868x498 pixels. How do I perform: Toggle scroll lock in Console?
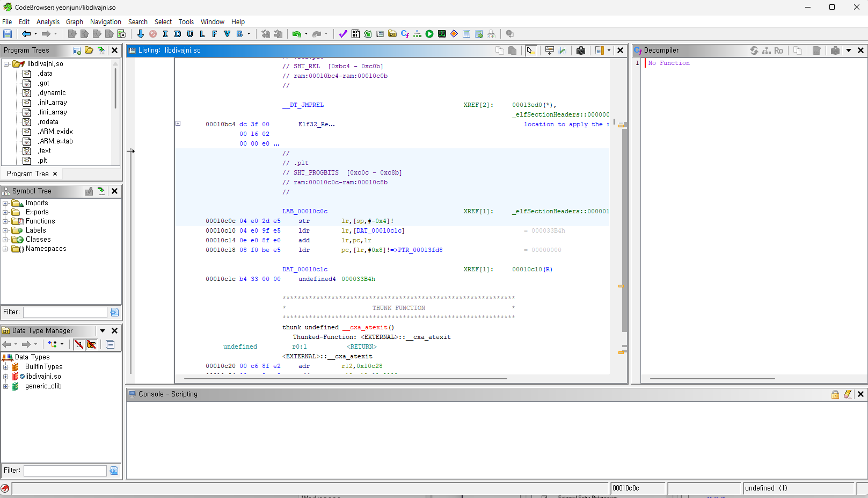835,394
